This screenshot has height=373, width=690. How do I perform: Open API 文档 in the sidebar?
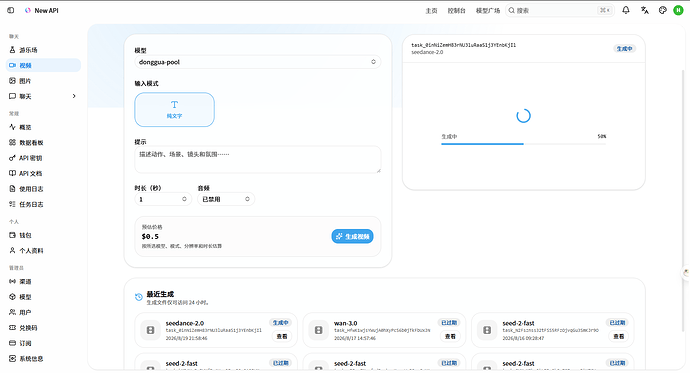click(x=43, y=173)
